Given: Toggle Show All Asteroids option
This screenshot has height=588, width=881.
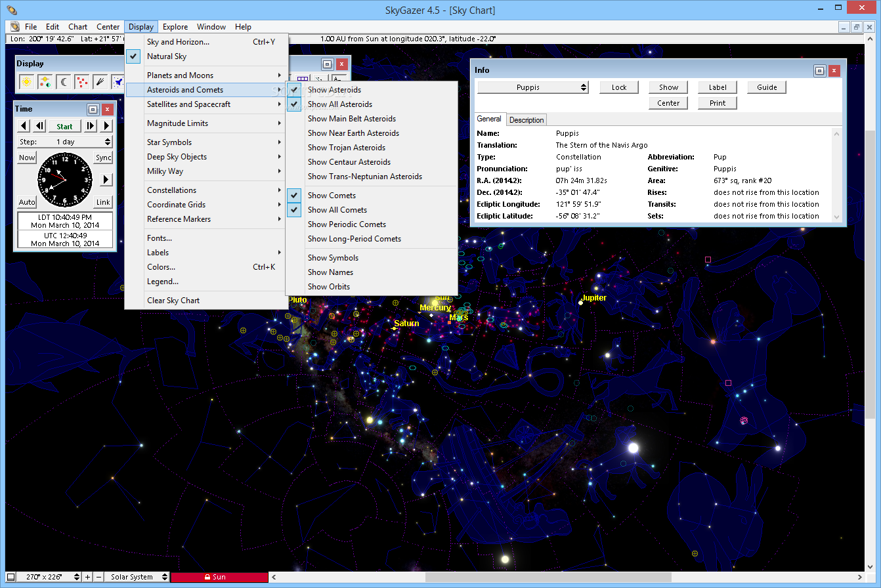Looking at the screenshot, I should [x=372, y=104].
